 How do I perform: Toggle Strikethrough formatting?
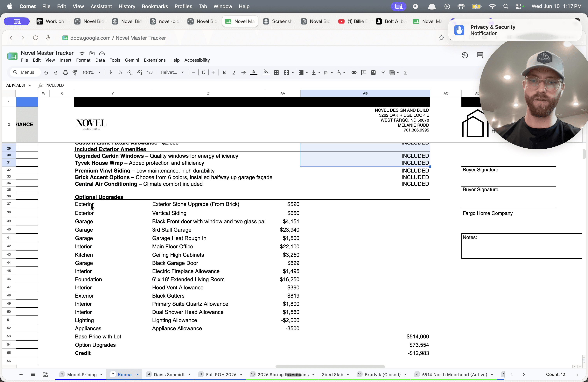pyautogui.click(x=244, y=72)
